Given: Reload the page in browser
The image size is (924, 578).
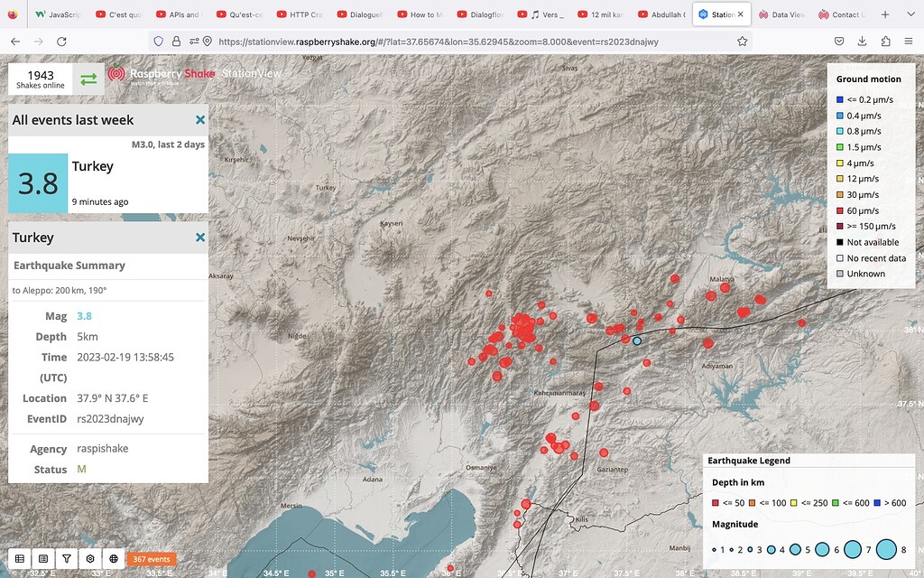Looking at the screenshot, I should pos(61,42).
